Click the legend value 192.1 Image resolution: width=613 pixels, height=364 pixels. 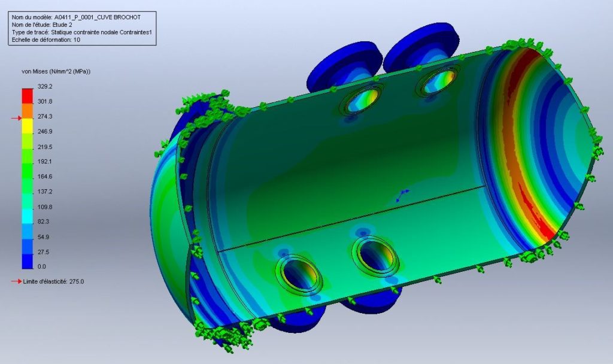45,162
